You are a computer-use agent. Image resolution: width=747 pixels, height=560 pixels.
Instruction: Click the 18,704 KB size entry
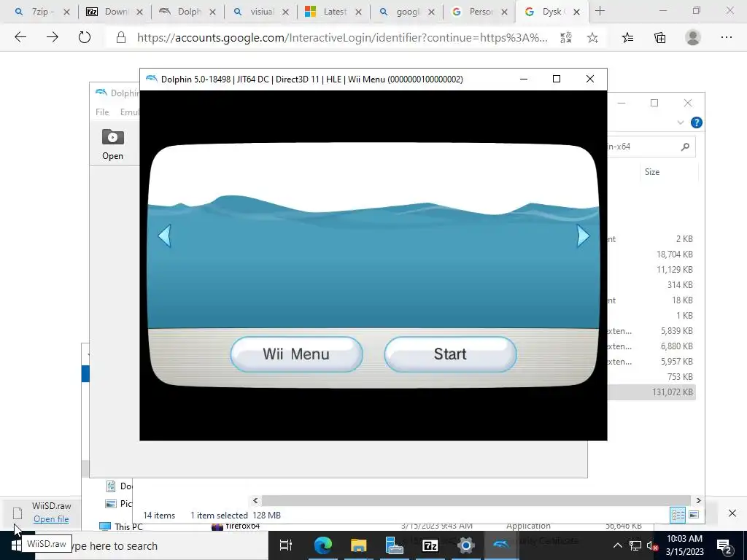[x=674, y=254]
